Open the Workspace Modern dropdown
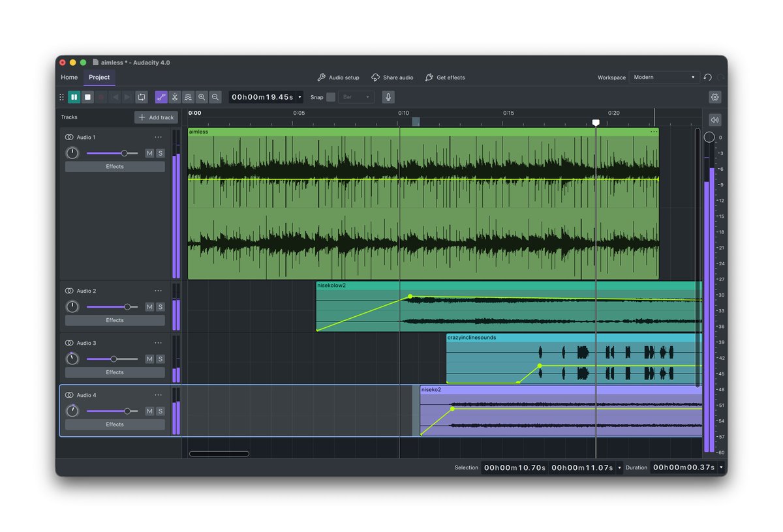 (664, 77)
